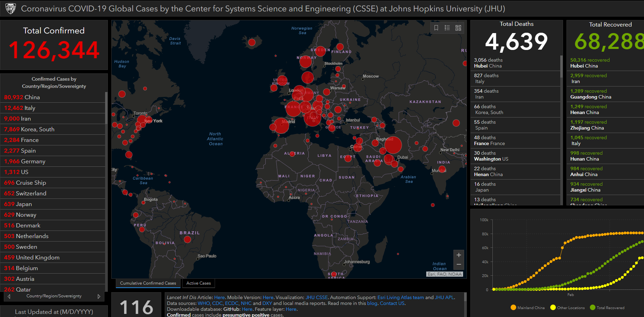Select 639 Japan row
644x317 pixels.
click(x=53, y=204)
